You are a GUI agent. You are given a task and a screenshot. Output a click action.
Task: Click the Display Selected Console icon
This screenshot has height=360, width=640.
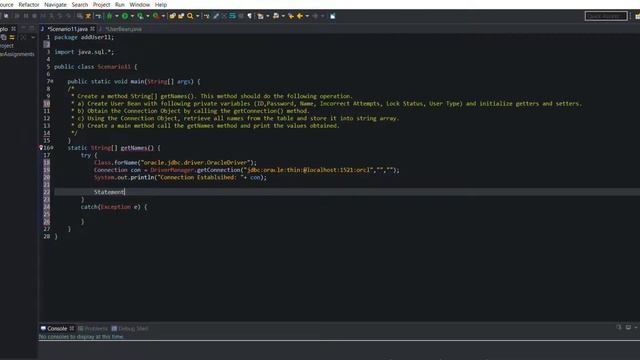point(628,327)
